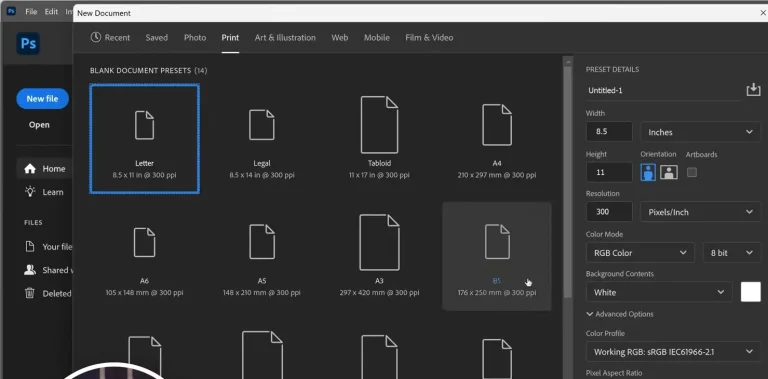Open the 8 bit depth dropdown
The height and width of the screenshot is (379, 768).
coord(732,253)
